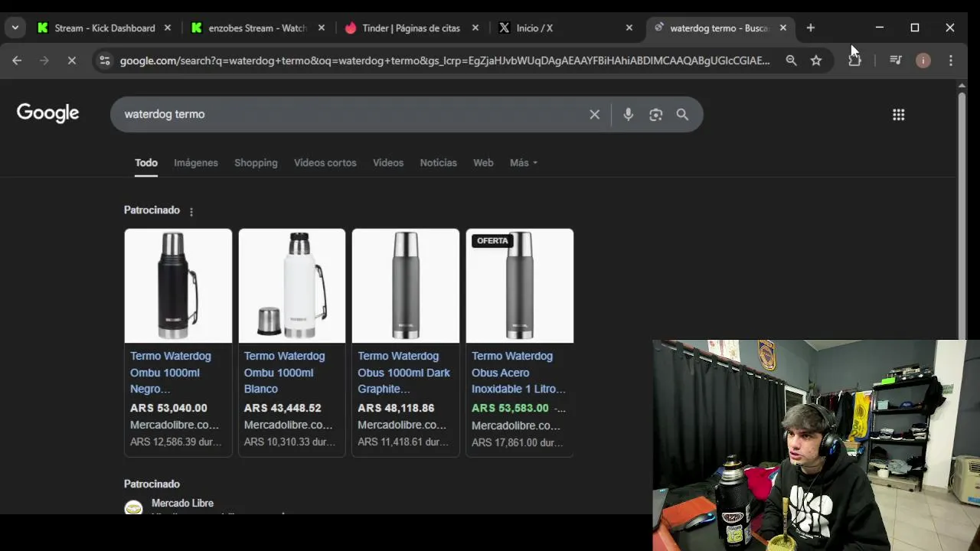Image resolution: width=980 pixels, height=551 pixels.
Task: Switch to the Tinder Páginas de citas tab
Action: 411,28
